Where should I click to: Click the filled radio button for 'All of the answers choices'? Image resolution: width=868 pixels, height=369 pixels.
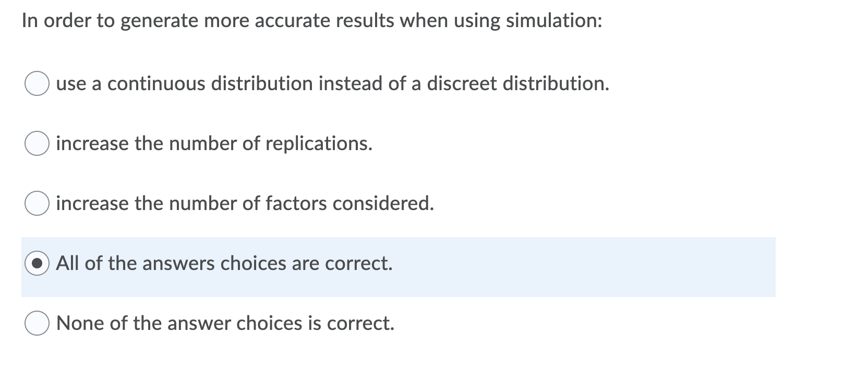pyautogui.click(x=37, y=263)
